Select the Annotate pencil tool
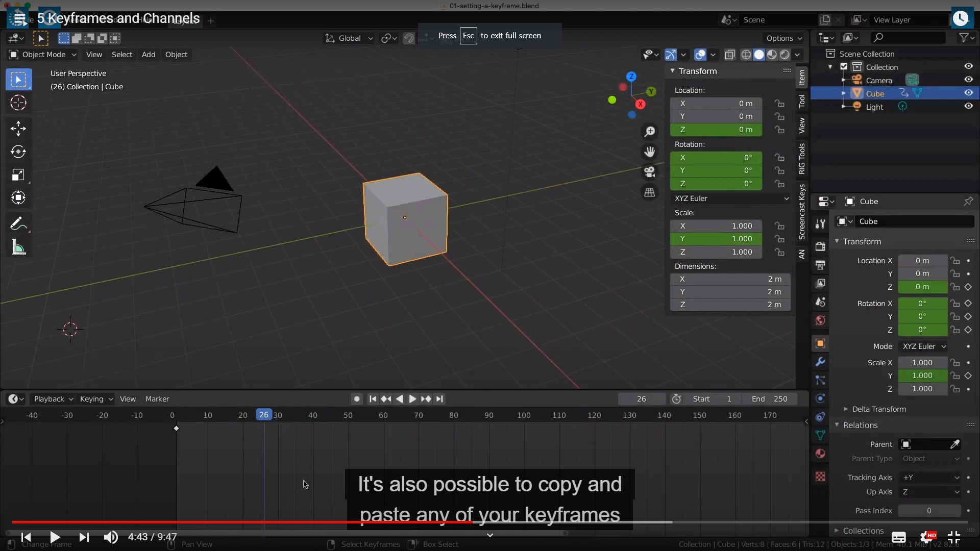This screenshot has width=980, height=551. (x=18, y=224)
